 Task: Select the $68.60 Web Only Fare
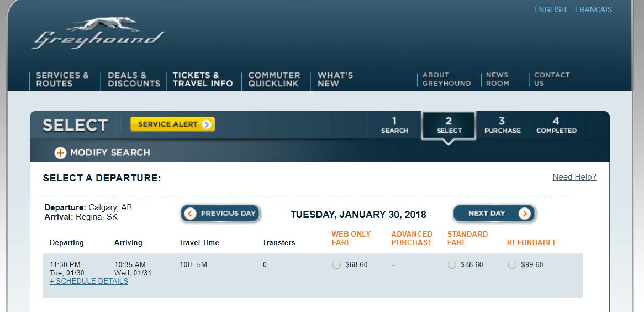337,265
